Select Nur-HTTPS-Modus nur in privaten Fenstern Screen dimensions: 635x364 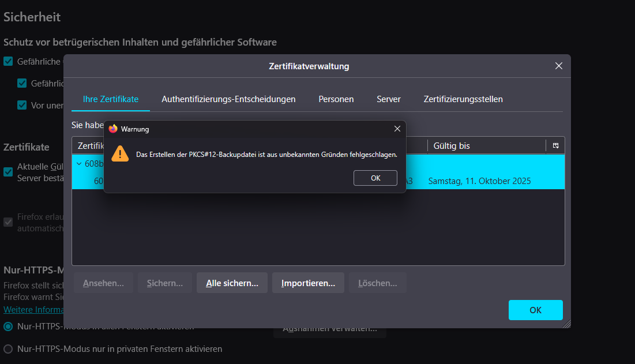pos(8,349)
